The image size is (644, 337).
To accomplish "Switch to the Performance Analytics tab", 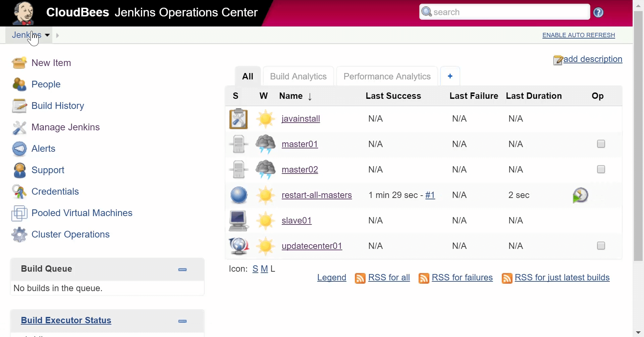I will point(387,76).
